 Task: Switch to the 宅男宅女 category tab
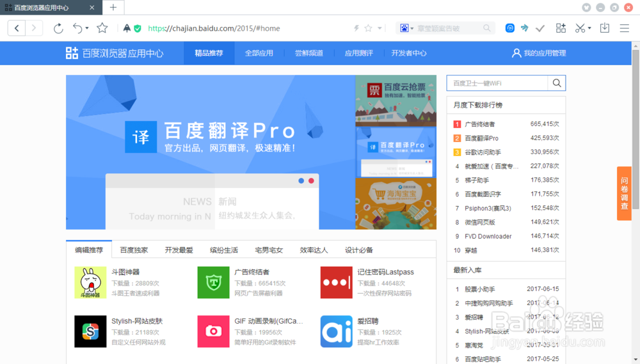[269, 249]
